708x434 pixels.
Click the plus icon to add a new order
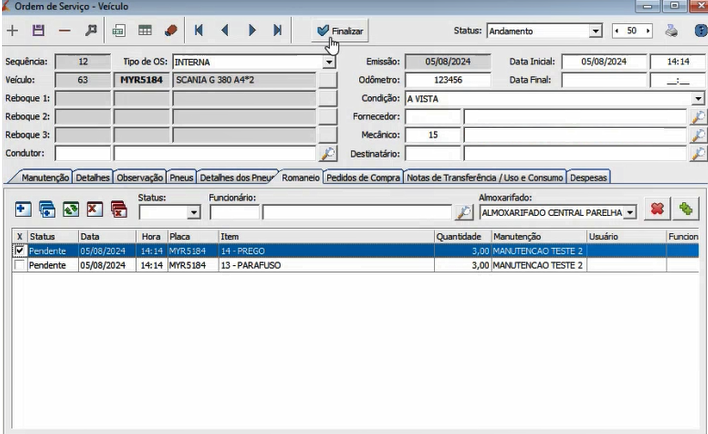coord(13,31)
